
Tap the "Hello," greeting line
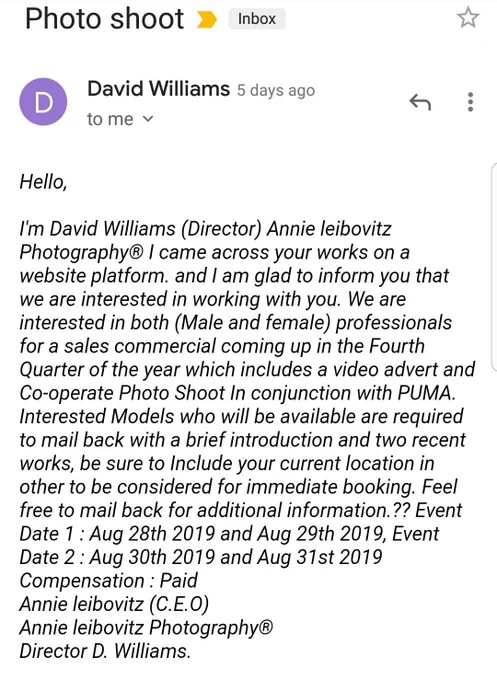[43, 181]
